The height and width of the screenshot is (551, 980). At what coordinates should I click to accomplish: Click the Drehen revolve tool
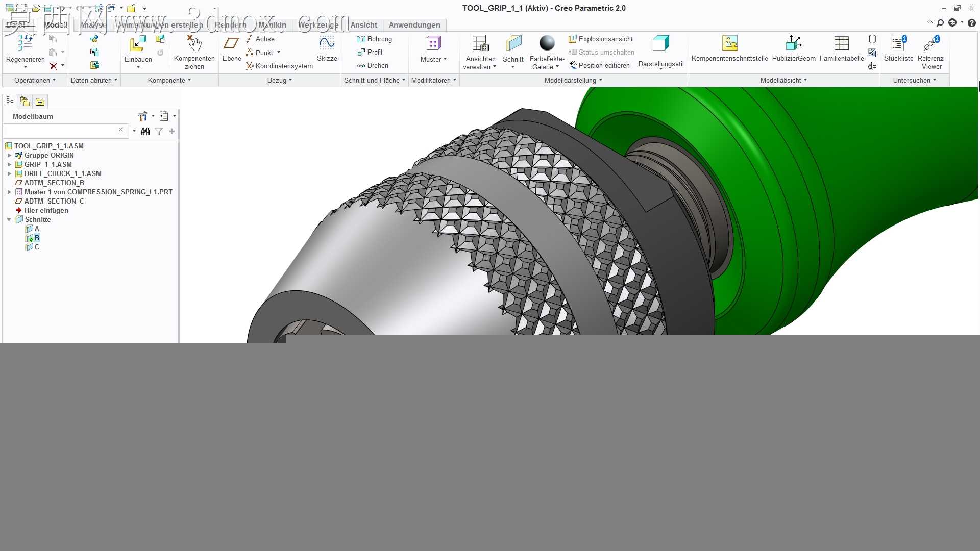point(373,65)
